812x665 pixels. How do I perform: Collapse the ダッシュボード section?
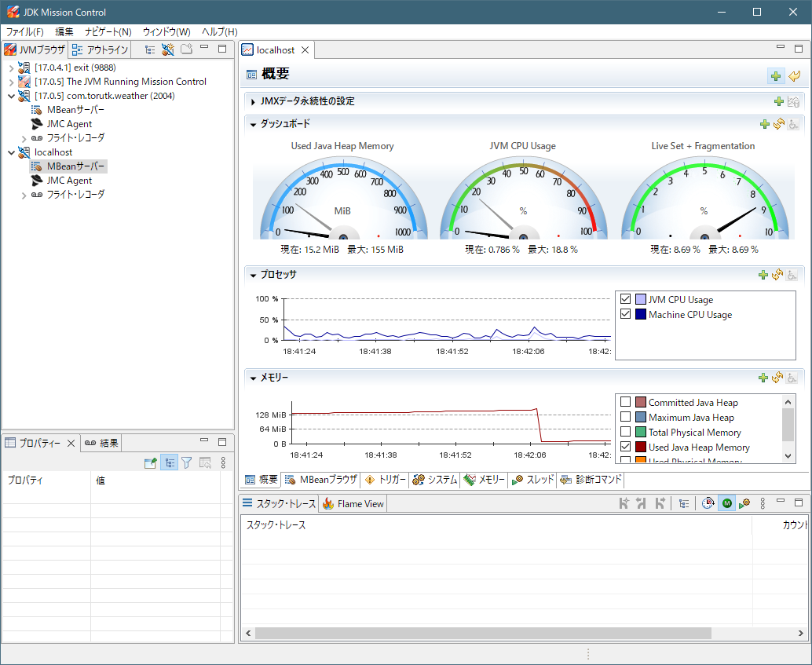pos(253,124)
